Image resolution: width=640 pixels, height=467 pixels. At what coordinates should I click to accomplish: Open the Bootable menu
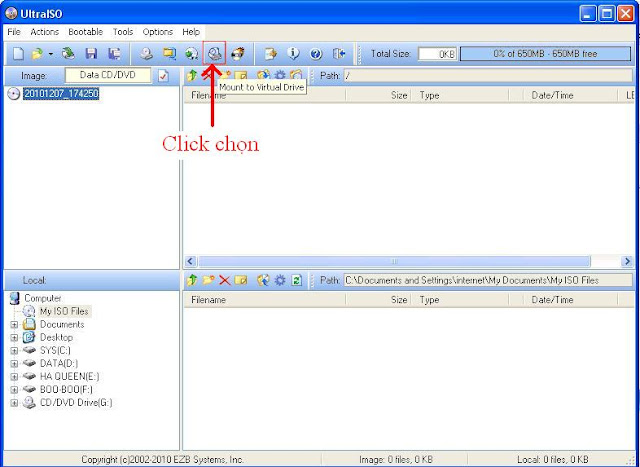85,32
